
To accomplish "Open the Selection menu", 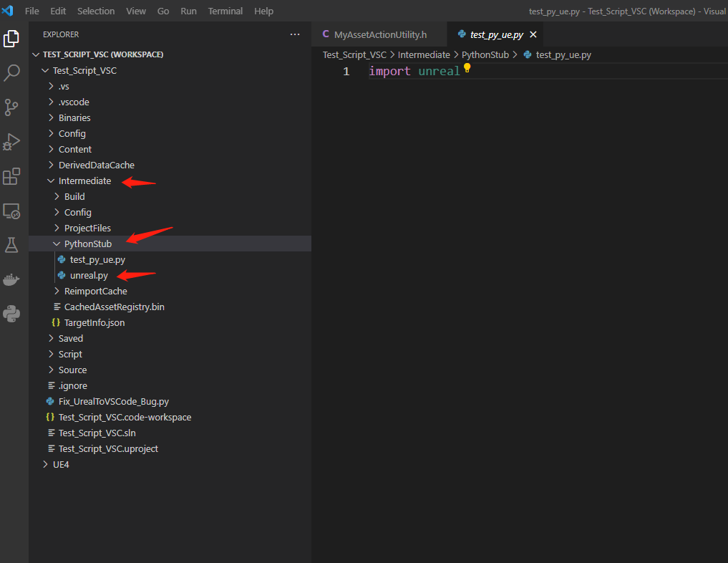I will pos(96,11).
